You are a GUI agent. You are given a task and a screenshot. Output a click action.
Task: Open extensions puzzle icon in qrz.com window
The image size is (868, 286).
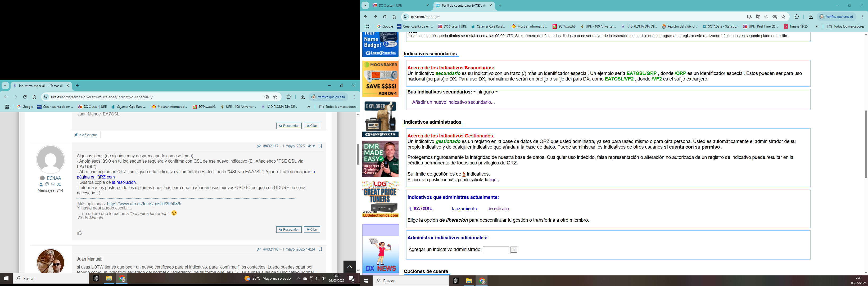[797, 16]
